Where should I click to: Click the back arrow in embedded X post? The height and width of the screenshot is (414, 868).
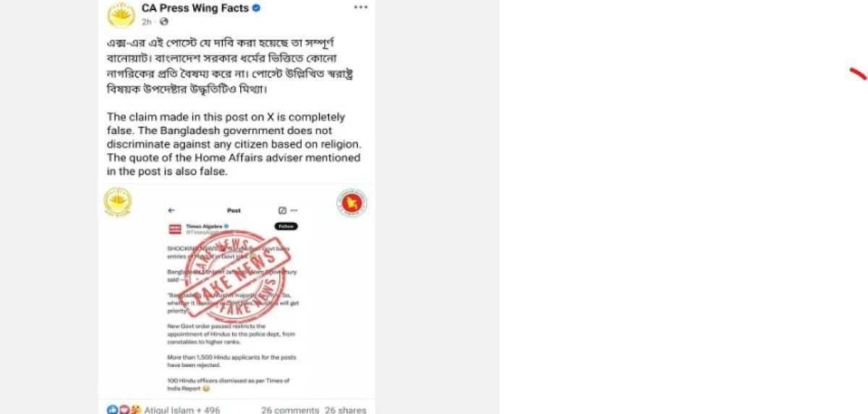click(171, 211)
